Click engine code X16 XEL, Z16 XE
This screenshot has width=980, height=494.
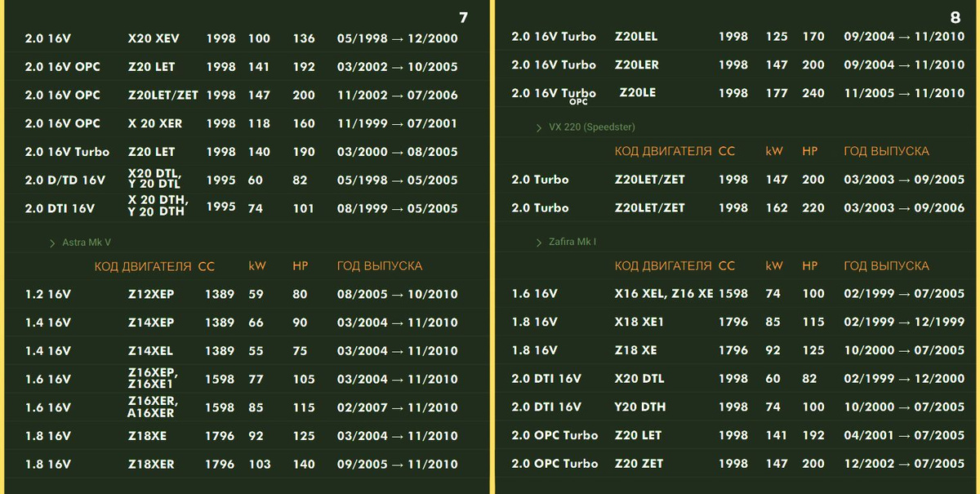(664, 294)
